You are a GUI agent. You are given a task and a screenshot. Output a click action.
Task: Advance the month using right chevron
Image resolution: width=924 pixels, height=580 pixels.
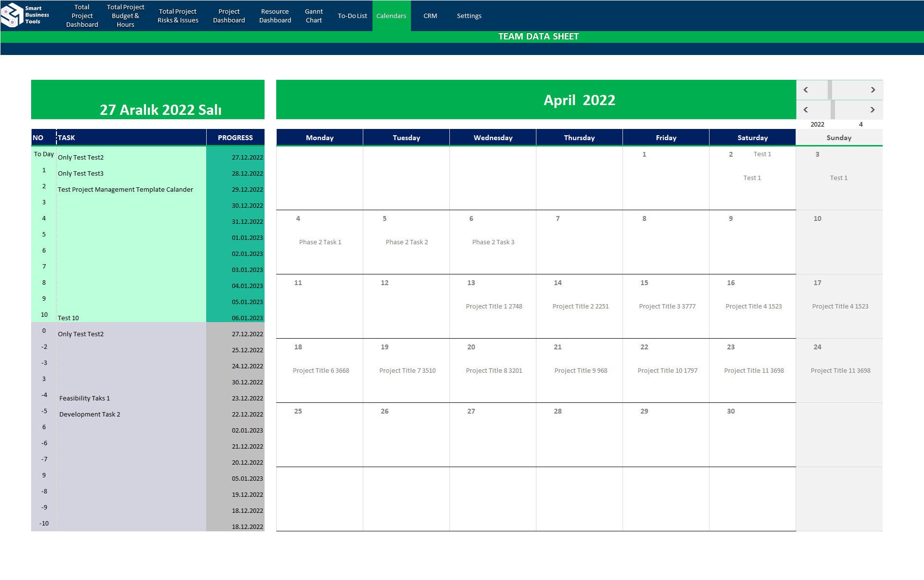click(x=872, y=110)
